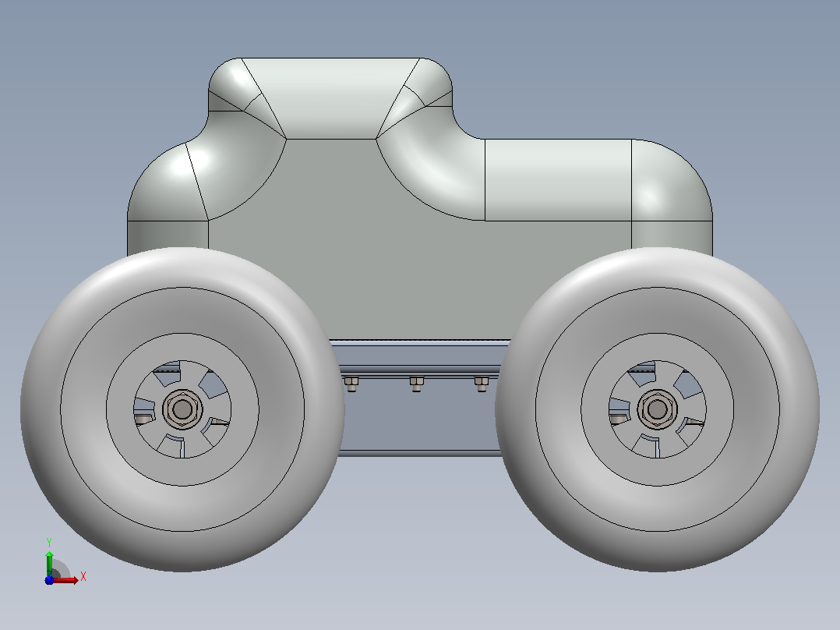840x630 pixels.
Task: Click the gray XY plane arc on triad
Action: click(61, 569)
